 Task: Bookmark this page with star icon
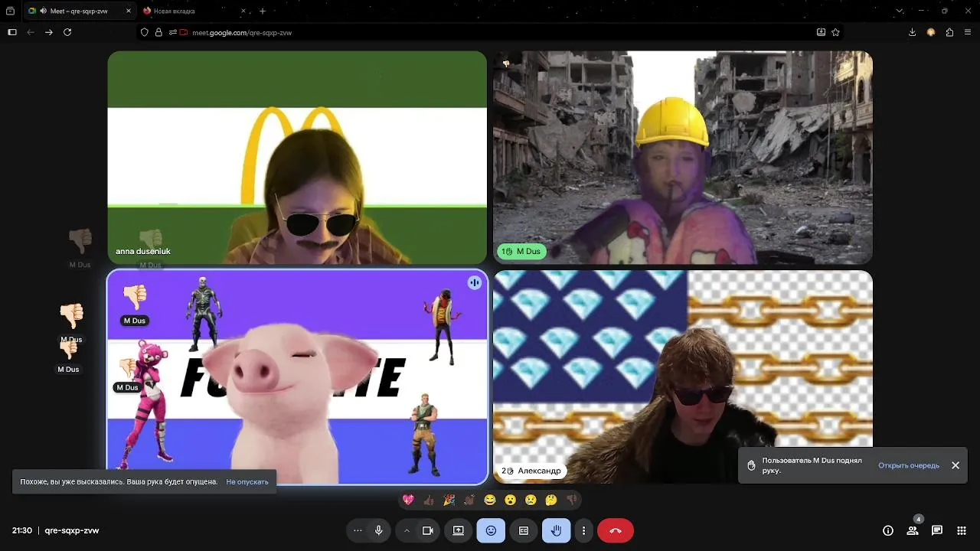coord(835,32)
